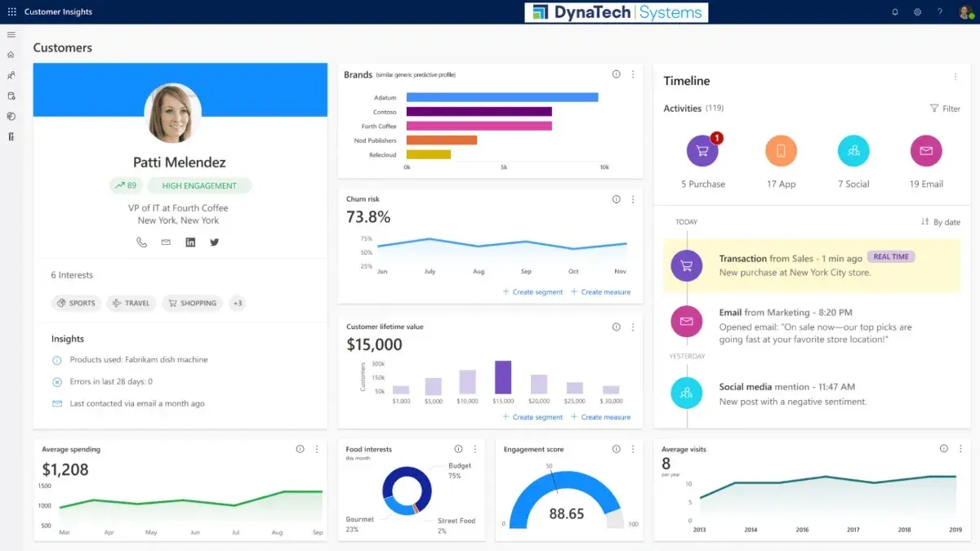Open the notifications bell in the header
This screenshot has width=980, height=551.
[895, 12]
